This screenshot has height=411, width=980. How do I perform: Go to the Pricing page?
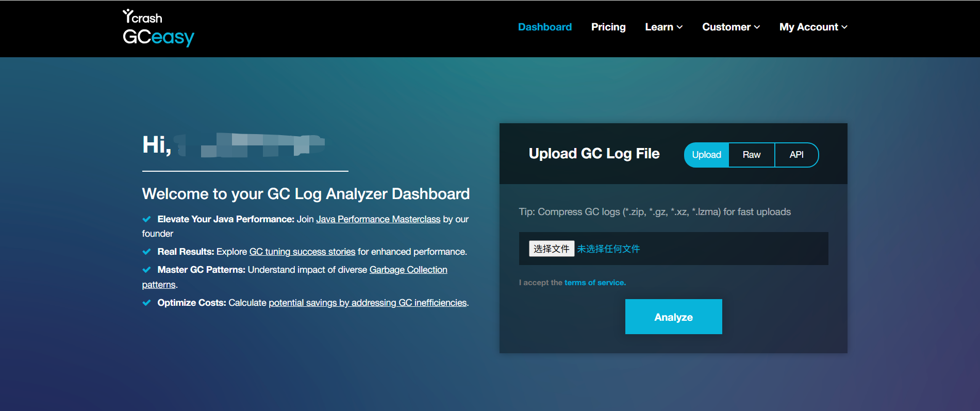tap(608, 27)
